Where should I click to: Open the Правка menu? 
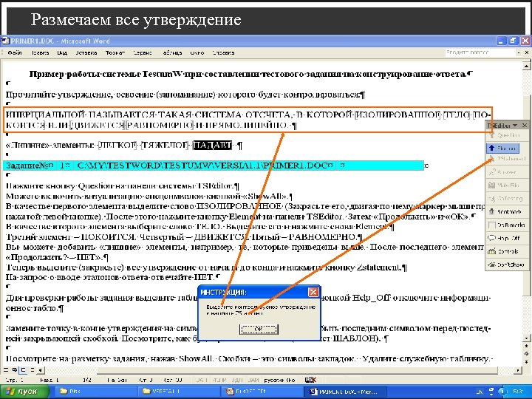(x=41, y=53)
